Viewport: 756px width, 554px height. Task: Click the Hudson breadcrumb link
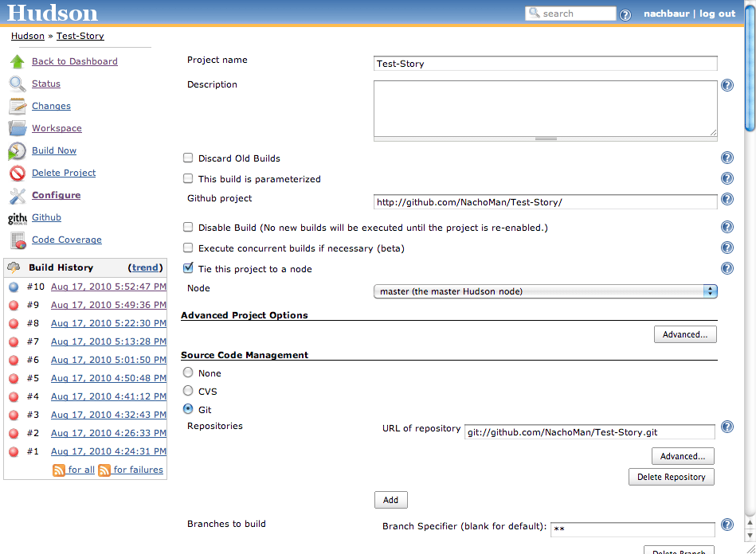coord(27,36)
